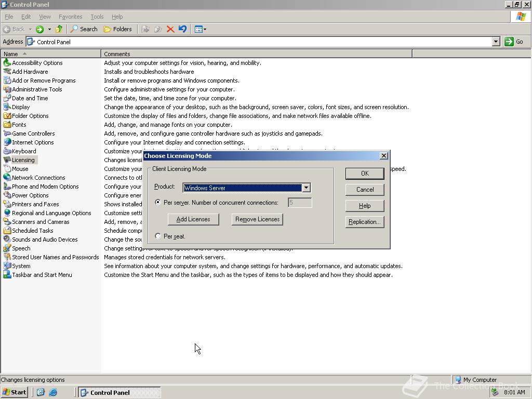Click the Control Panel taskbar button

(x=119, y=393)
